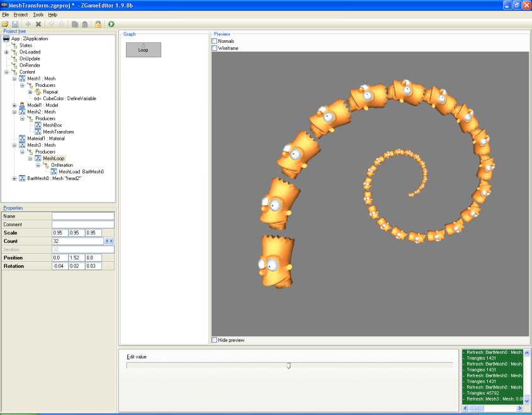Viewport: 532px width, 415px height.
Task: Click the OnIteration node icon
Action: coord(46,165)
